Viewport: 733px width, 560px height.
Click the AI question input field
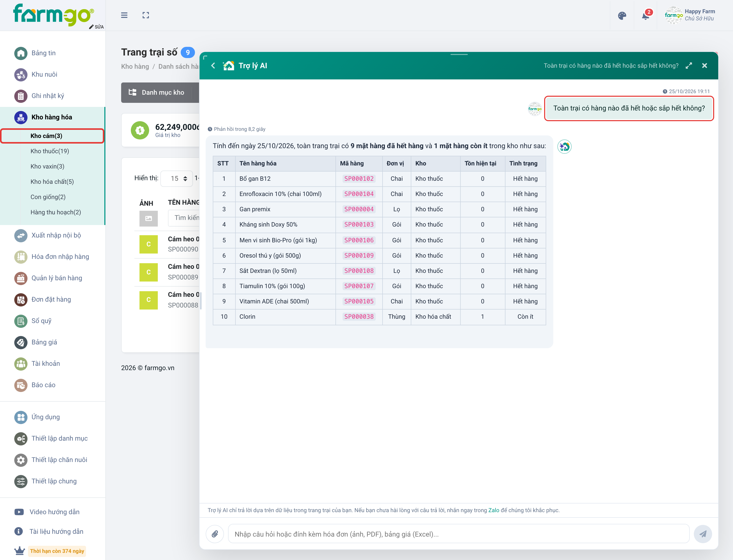(x=458, y=534)
